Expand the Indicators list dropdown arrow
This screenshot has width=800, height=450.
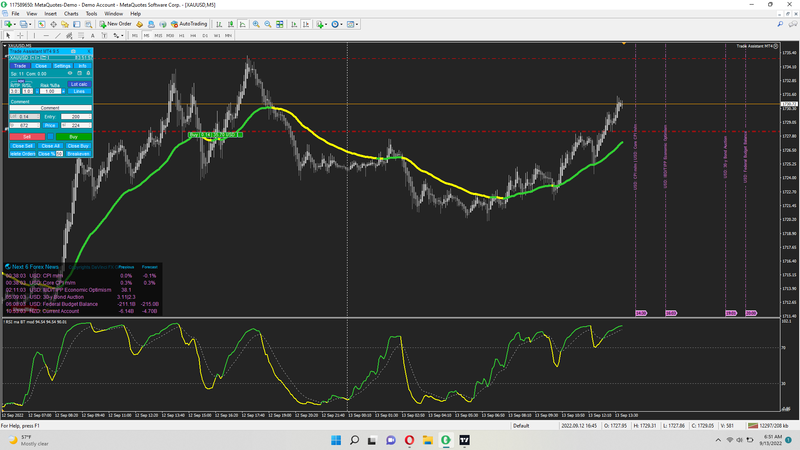pos(326,23)
